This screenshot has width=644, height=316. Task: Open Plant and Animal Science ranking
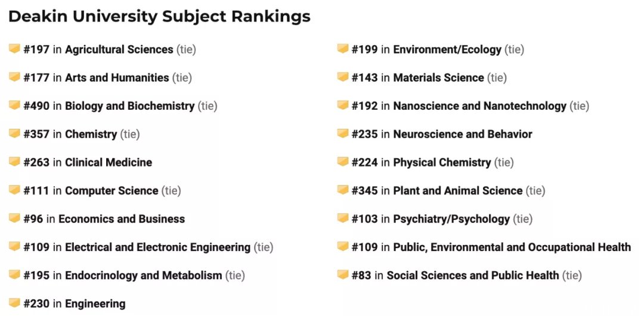(x=458, y=191)
